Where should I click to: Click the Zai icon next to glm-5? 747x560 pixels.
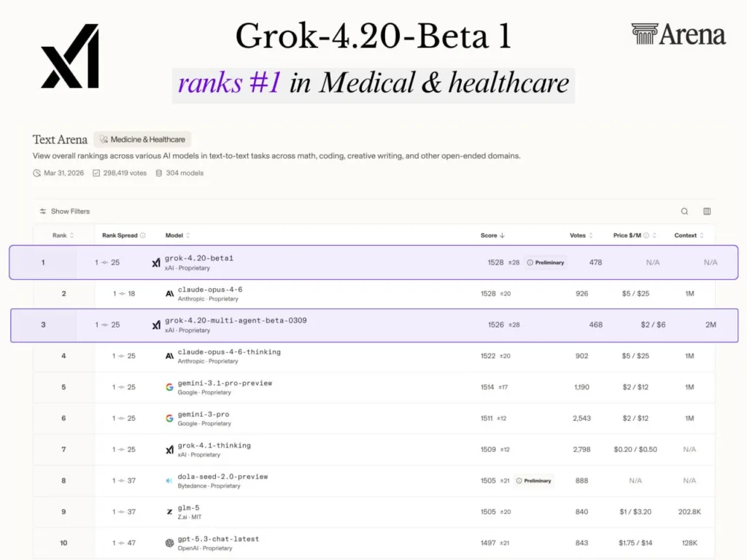click(x=168, y=511)
